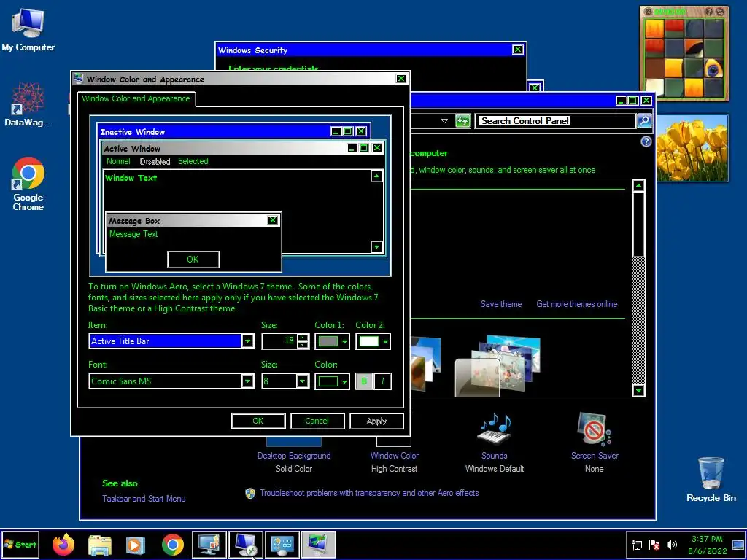
Task: Click the Chrome icon in the taskbar
Action: click(172, 545)
